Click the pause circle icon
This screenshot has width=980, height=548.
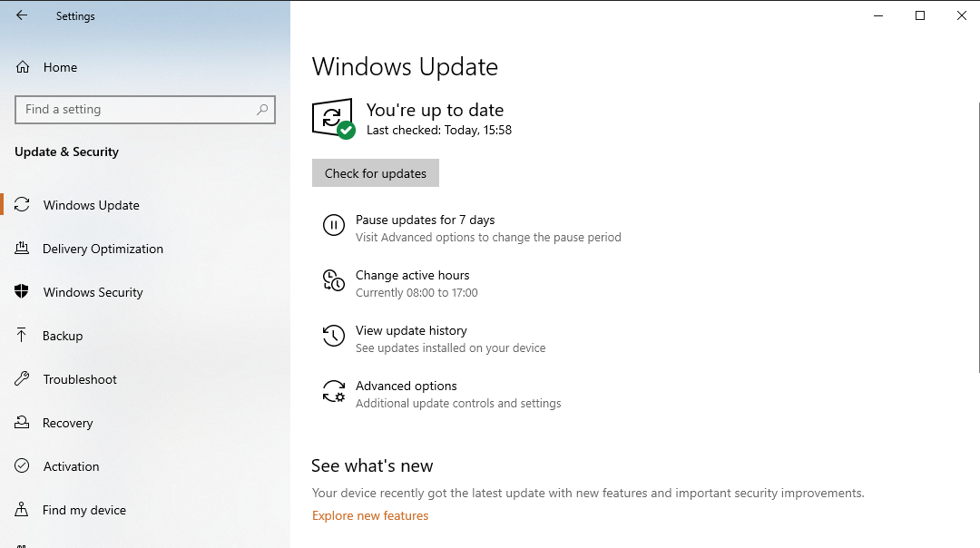pos(334,225)
